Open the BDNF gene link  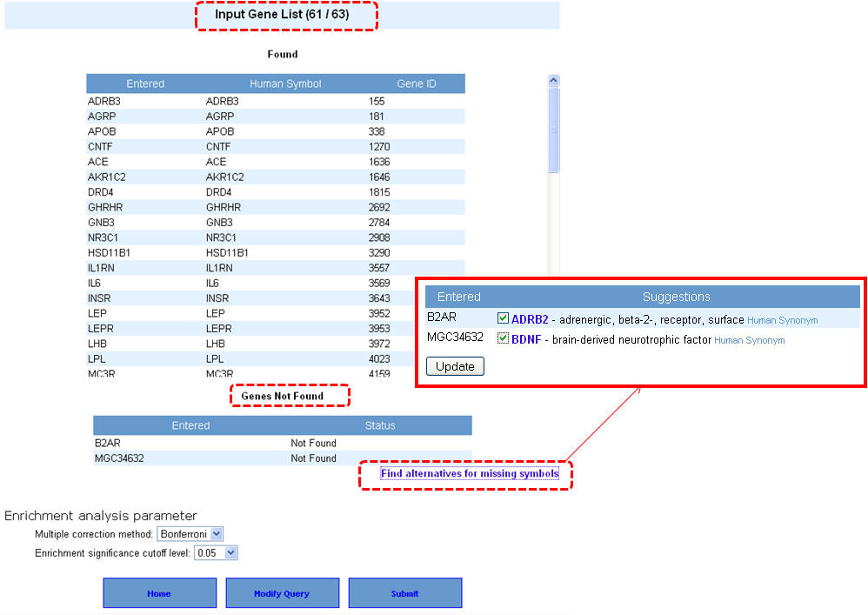click(526, 339)
